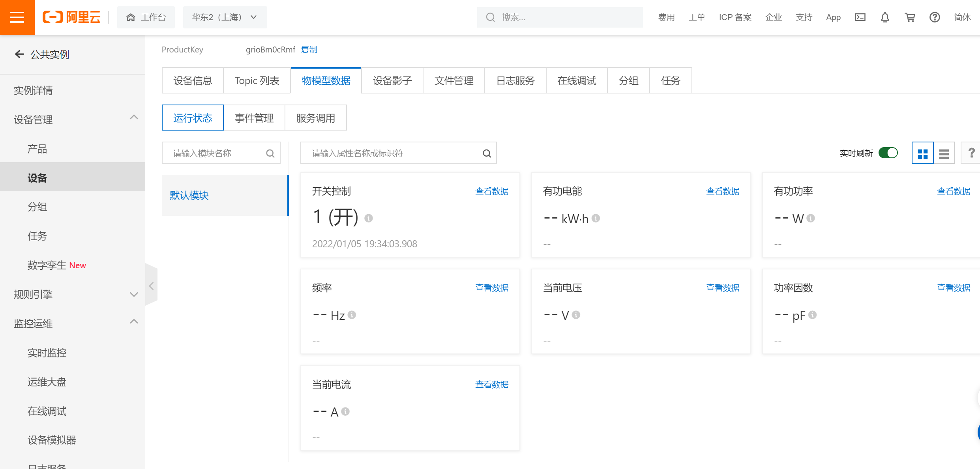This screenshot has height=469, width=980.
Task: Switch to the Topic 列表 tab
Action: tap(257, 80)
